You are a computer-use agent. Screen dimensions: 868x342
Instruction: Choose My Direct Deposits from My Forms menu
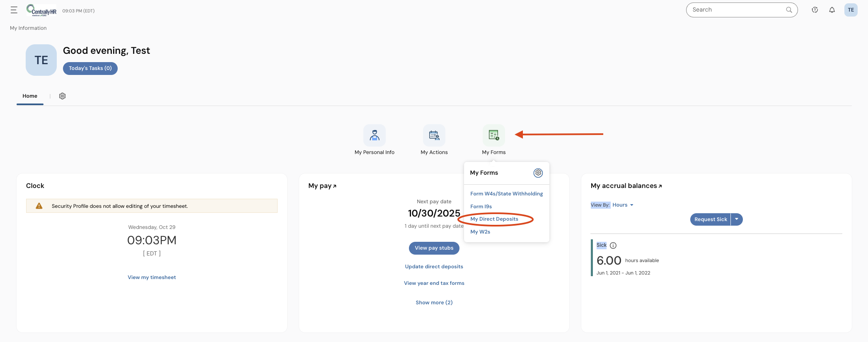point(494,219)
